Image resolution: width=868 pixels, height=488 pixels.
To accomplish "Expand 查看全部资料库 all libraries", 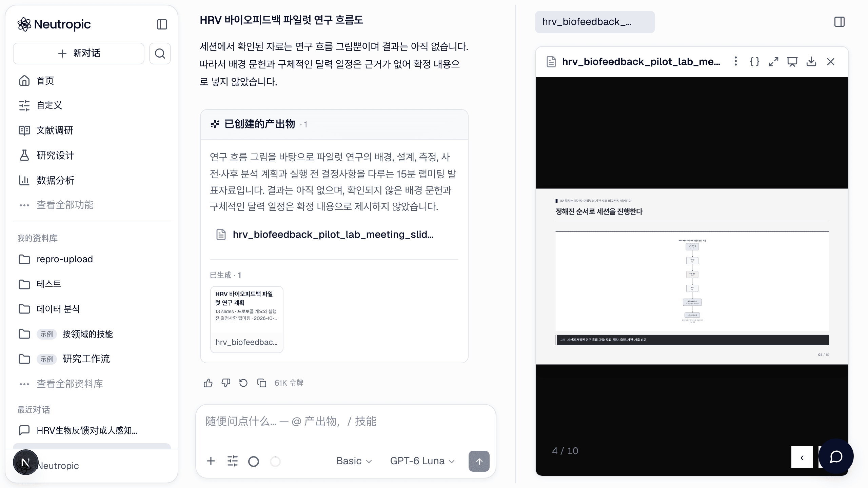I will click(x=92, y=384).
